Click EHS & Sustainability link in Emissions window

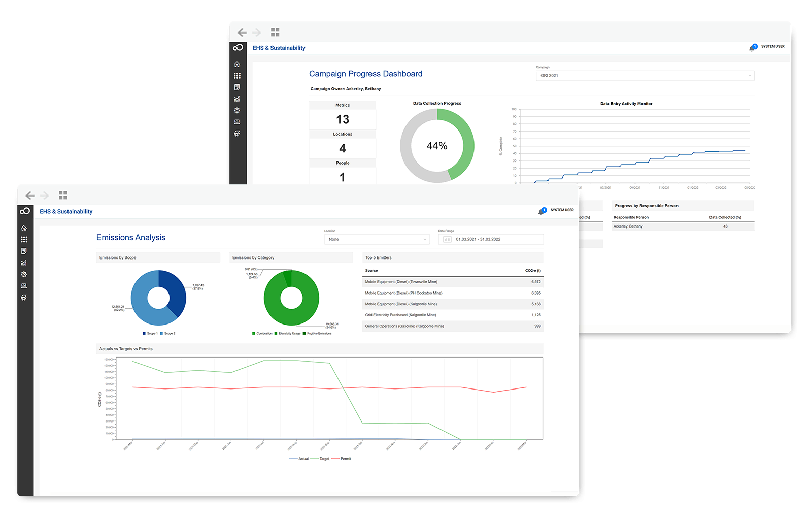(66, 212)
